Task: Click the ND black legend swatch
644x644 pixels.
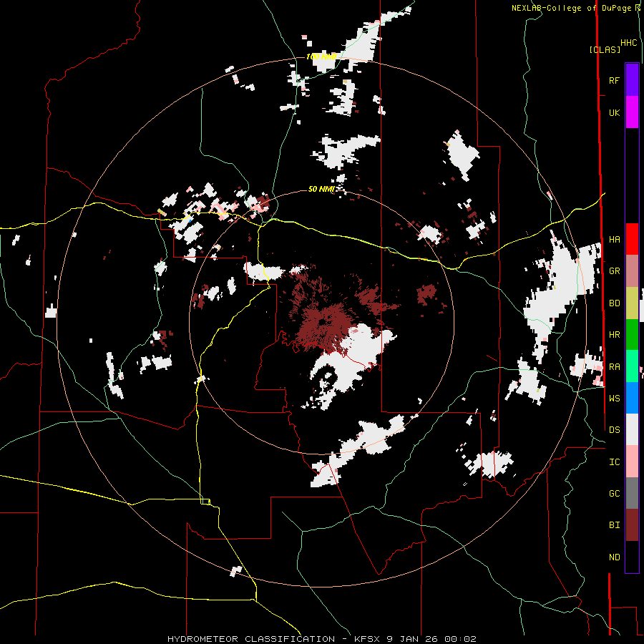Action: pos(632,557)
